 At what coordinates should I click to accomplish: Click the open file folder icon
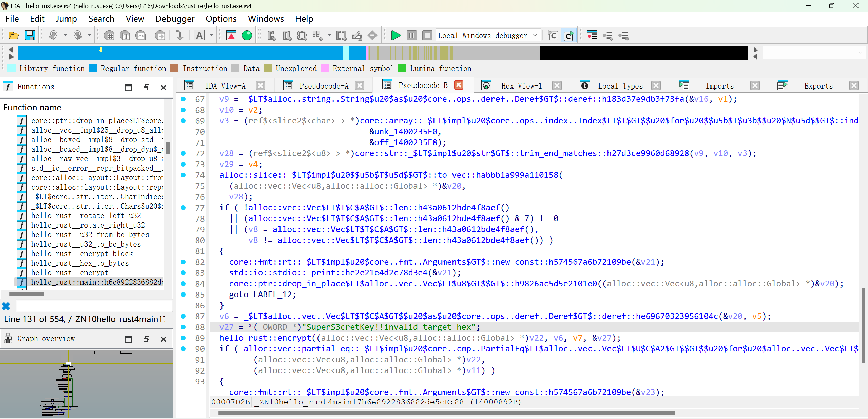pyautogui.click(x=14, y=35)
